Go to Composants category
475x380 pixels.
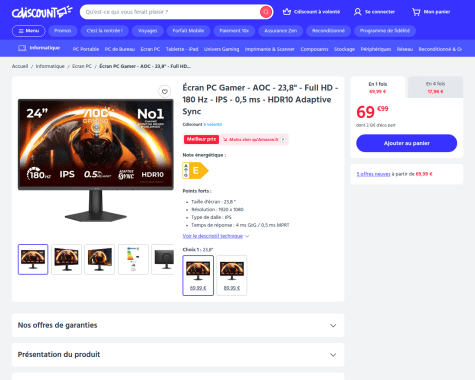pyautogui.click(x=314, y=49)
